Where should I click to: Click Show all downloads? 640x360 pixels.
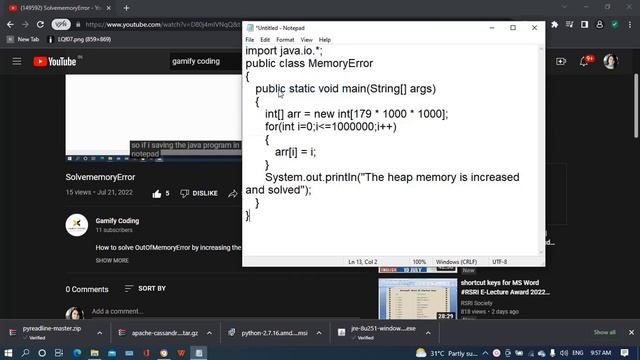604,332
